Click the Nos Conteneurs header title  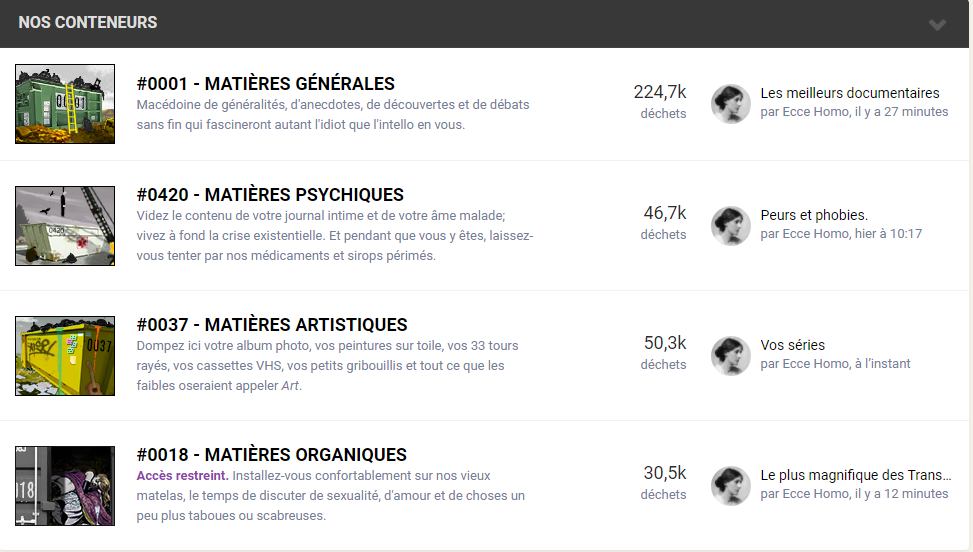tap(87, 22)
